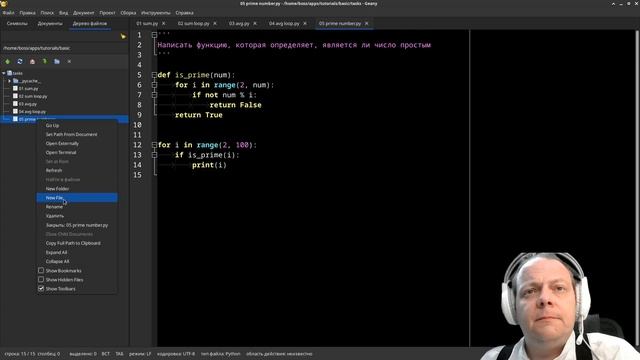The image size is (640, 360).
Task: Click the blue folder icon in file tree toolbar
Action: tap(57, 61)
